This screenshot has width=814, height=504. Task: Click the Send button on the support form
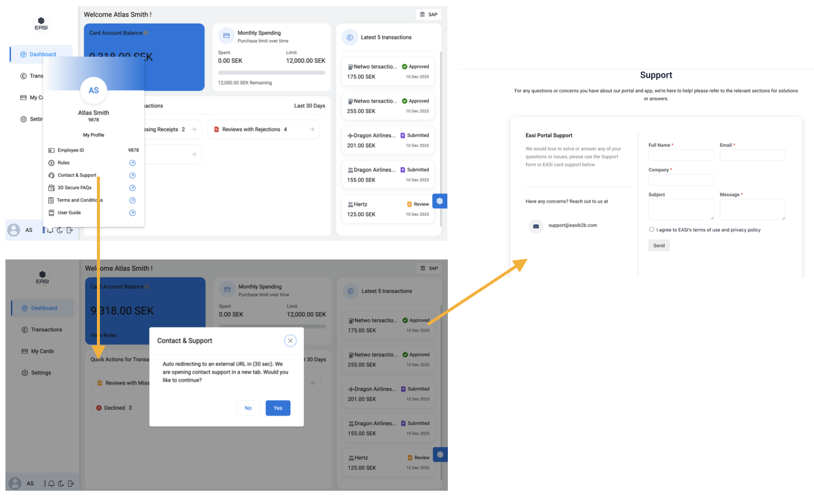(x=658, y=246)
